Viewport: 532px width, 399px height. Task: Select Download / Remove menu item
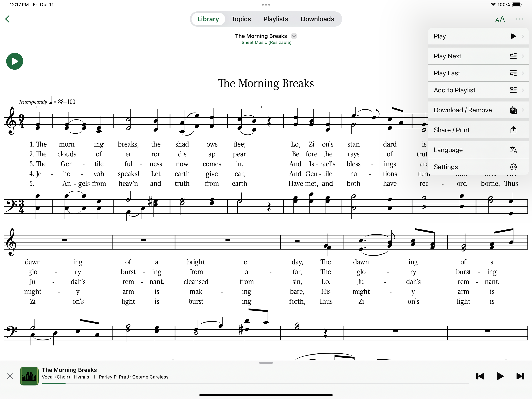click(x=478, y=110)
